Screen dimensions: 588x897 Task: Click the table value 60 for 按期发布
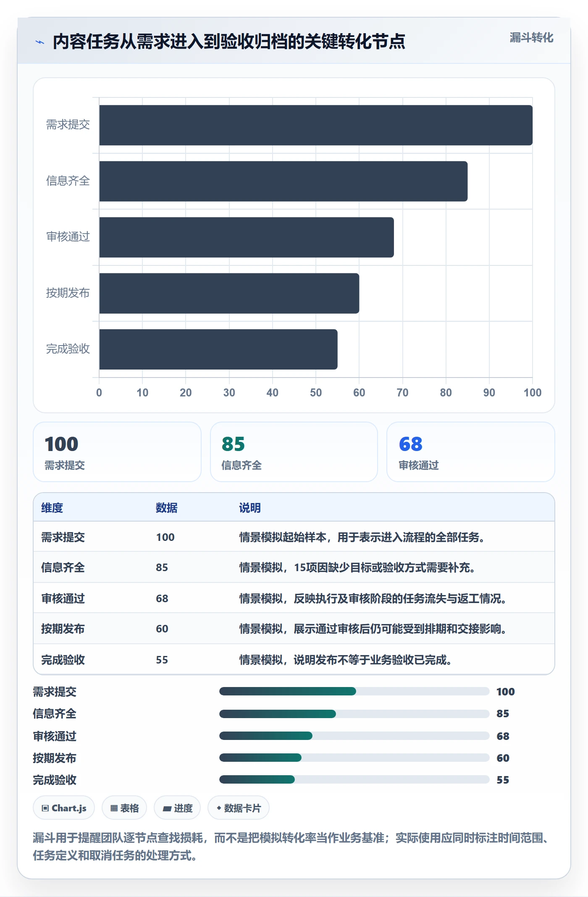tap(162, 629)
